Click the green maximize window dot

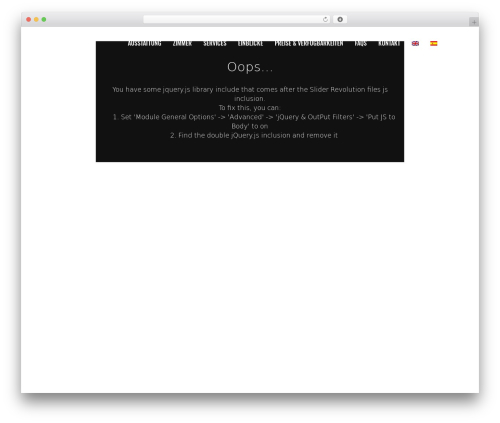tap(44, 19)
